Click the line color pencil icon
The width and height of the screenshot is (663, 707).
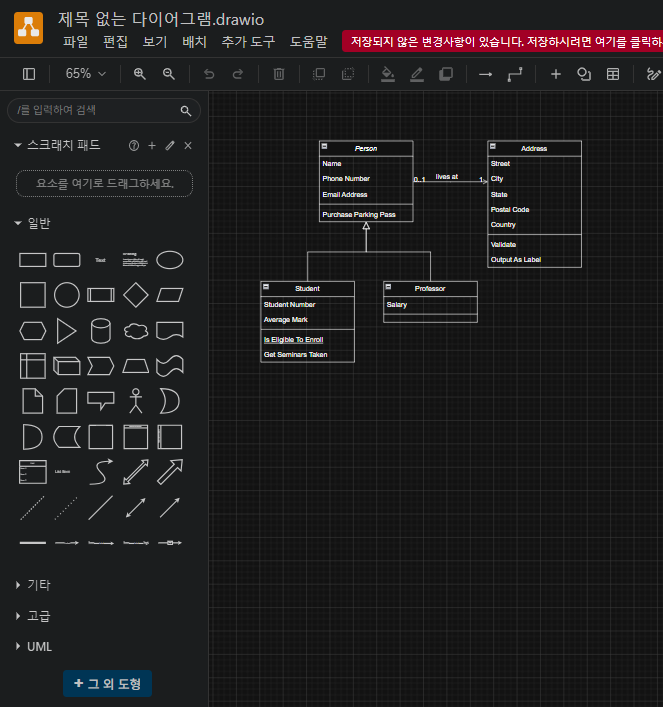(x=417, y=74)
